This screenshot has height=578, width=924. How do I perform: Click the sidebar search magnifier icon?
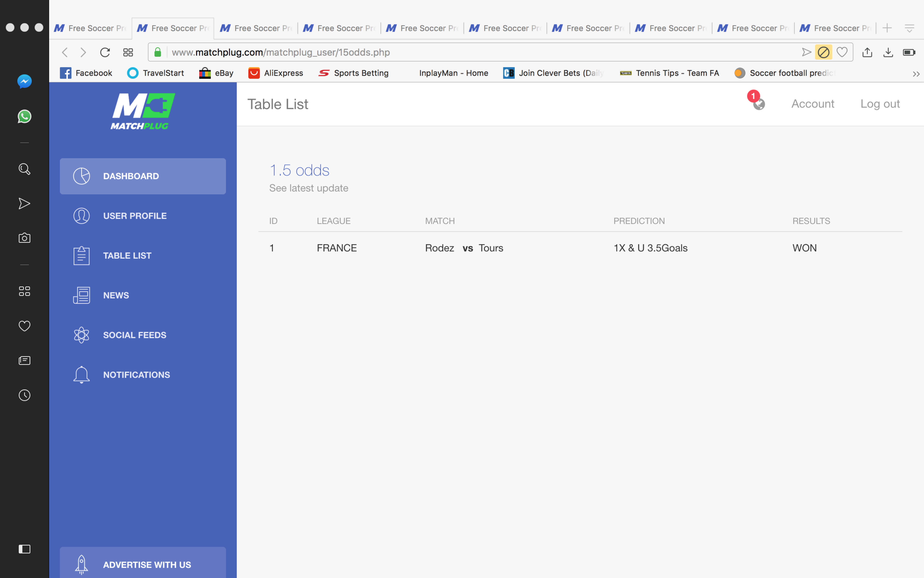[x=24, y=169]
